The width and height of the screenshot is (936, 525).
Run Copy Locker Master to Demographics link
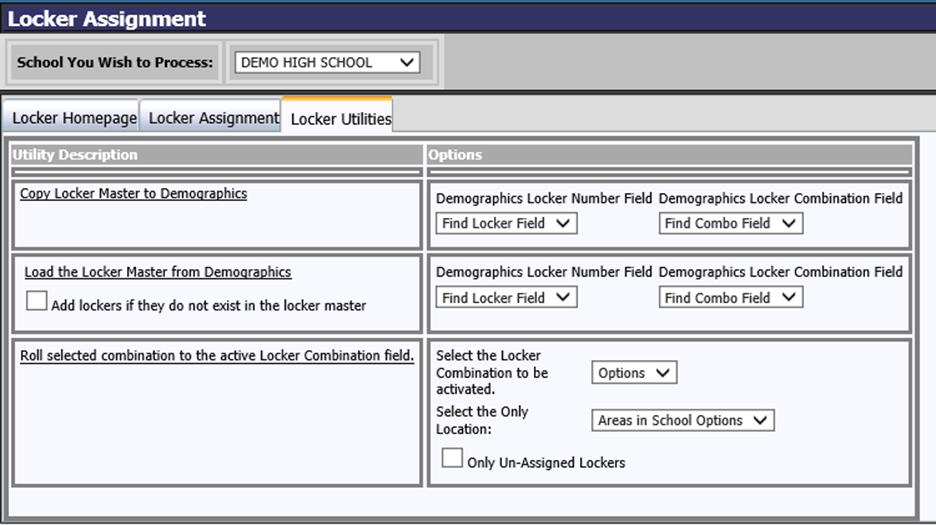tap(133, 194)
